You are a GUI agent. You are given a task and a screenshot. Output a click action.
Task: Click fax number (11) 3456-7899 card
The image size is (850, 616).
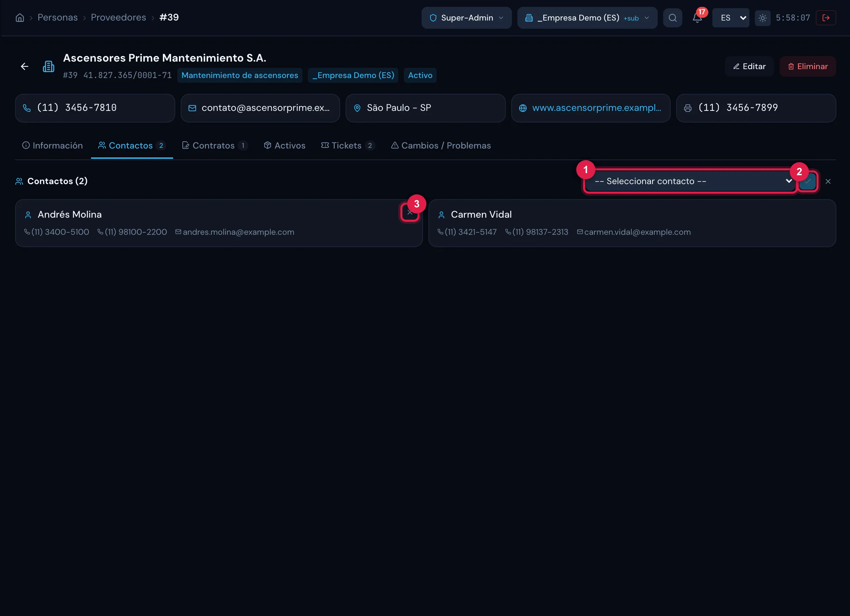tap(756, 108)
